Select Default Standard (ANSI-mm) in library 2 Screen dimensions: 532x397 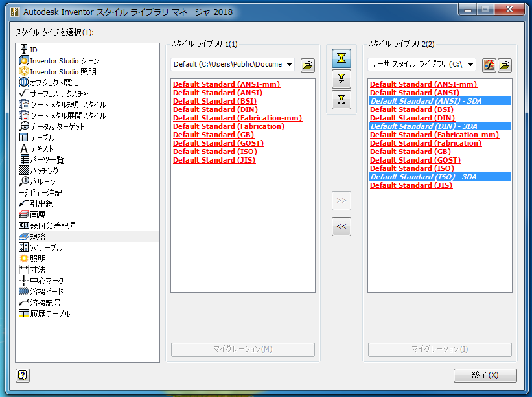point(423,84)
